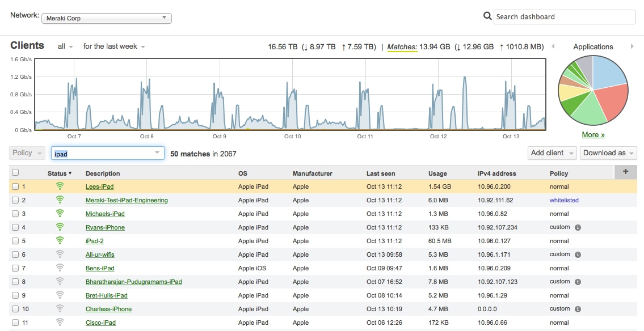Sort by the Description column header
This screenshot has width=644, height=331.
point(103,173)
